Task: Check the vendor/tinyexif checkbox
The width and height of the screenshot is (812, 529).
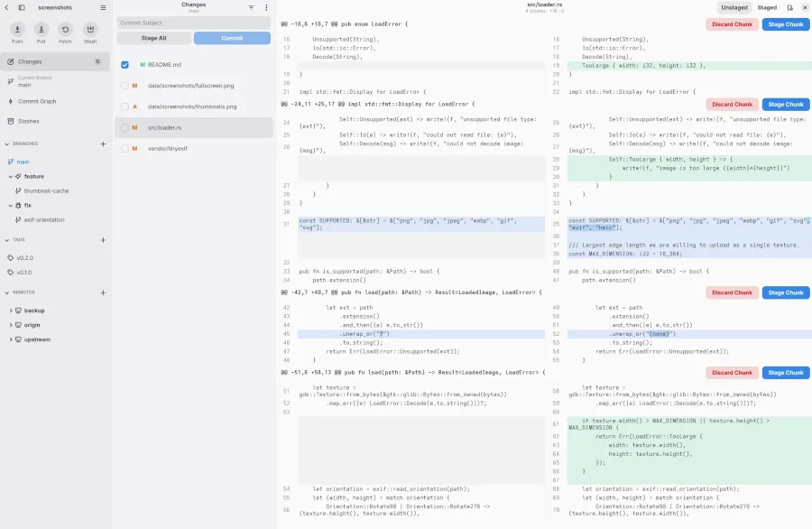Action: pyautogui.click(x=125, y=149)
